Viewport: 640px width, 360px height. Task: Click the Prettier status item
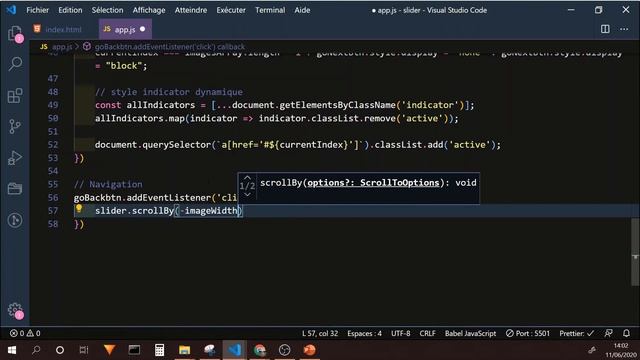[x=576, y=333]
